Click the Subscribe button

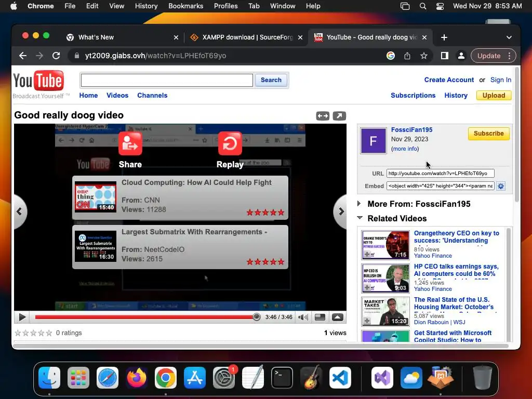coord(488,134)
